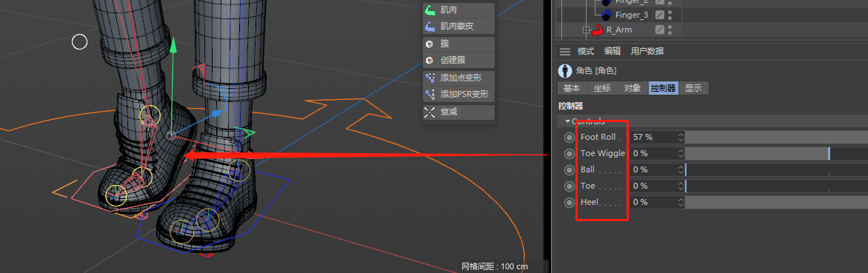Screen dimensions: 868x273
Task: Click the Foot Roll slider bar
Action: 777,137
